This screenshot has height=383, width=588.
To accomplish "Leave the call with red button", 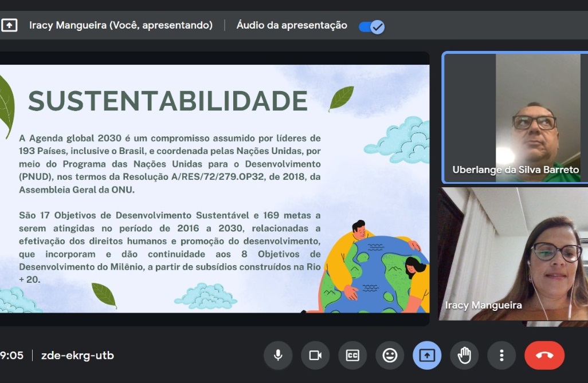I will (x=544, y=356).
